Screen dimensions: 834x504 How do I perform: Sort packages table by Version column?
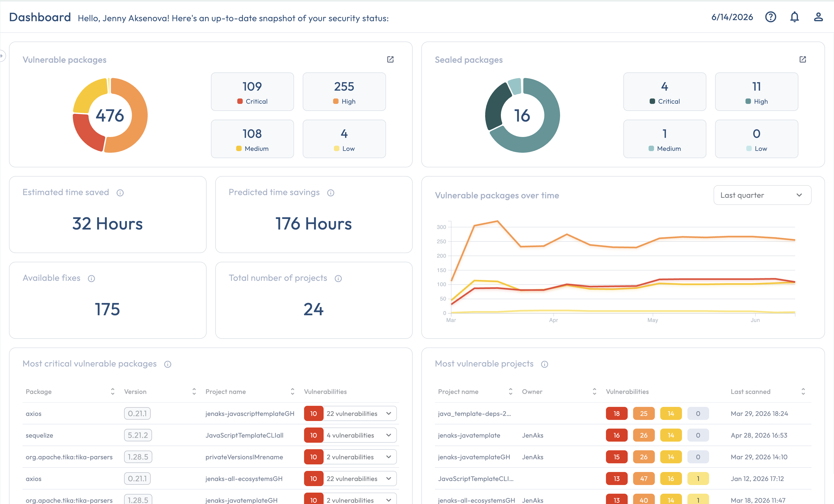tap(194, 391)
